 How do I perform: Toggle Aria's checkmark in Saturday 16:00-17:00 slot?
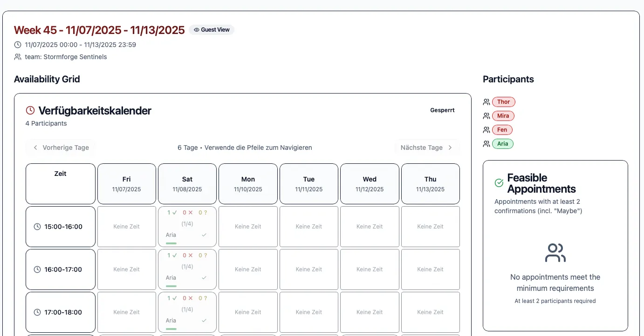pos(204,278)
